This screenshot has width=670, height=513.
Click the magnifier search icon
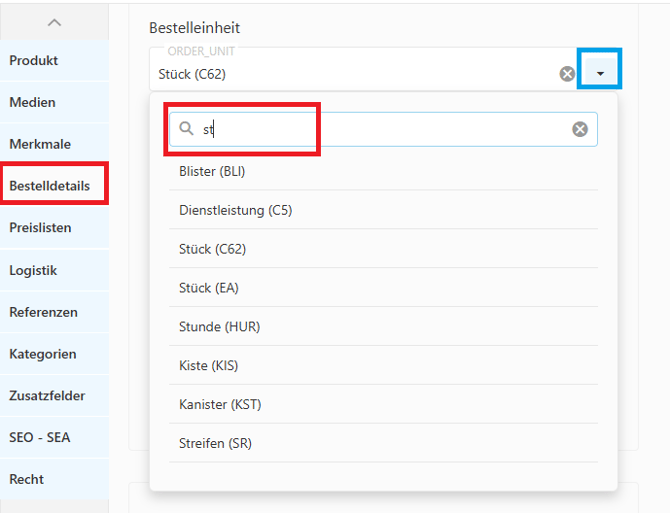[x=187, y=129]
